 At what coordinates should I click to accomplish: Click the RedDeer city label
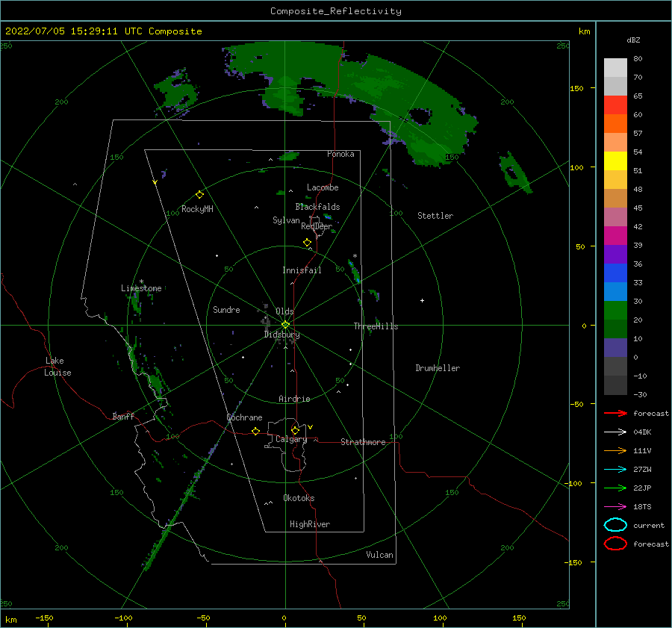317,226
